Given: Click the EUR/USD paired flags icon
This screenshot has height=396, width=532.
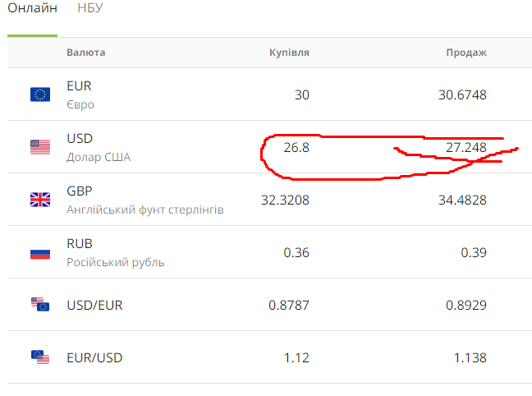Looking at the screenshot, I should coord(40,357).
